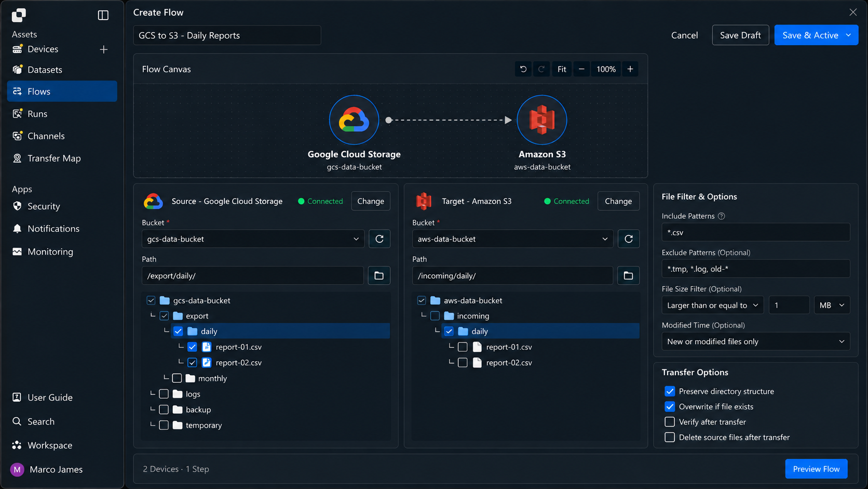Expand Save & Active dropdown arrow
868x489 pixels.
click(x=849, y=35)
